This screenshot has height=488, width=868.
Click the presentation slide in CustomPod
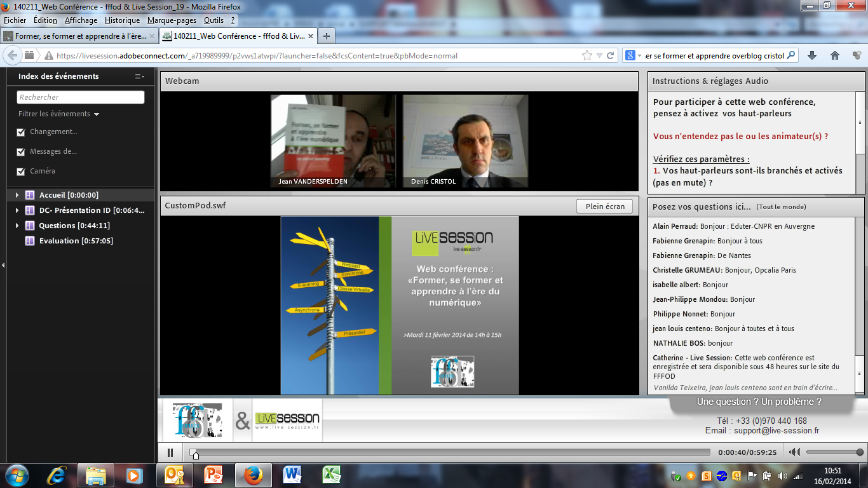[400, 305]
